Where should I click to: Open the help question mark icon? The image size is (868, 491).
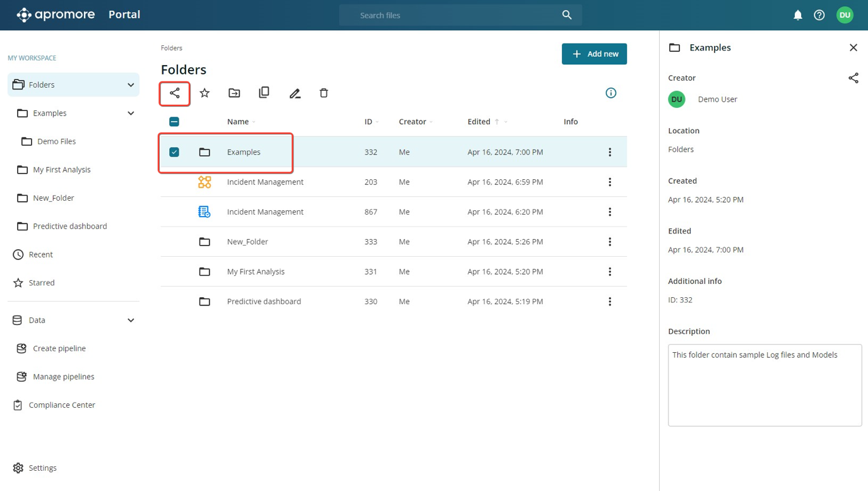coord(819,15)
